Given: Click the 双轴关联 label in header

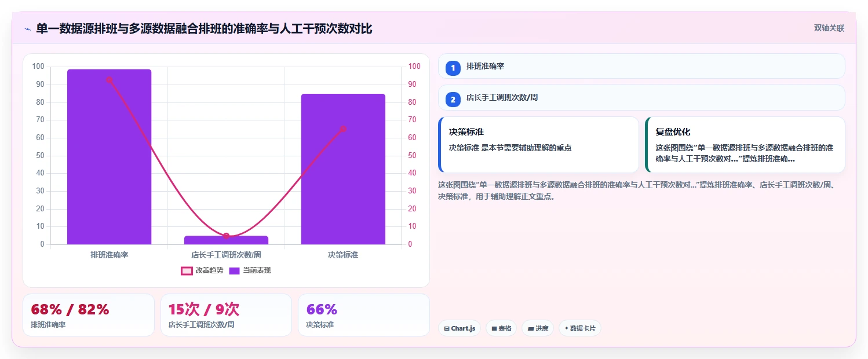Looking at the screenshot, I should point(829,28).
